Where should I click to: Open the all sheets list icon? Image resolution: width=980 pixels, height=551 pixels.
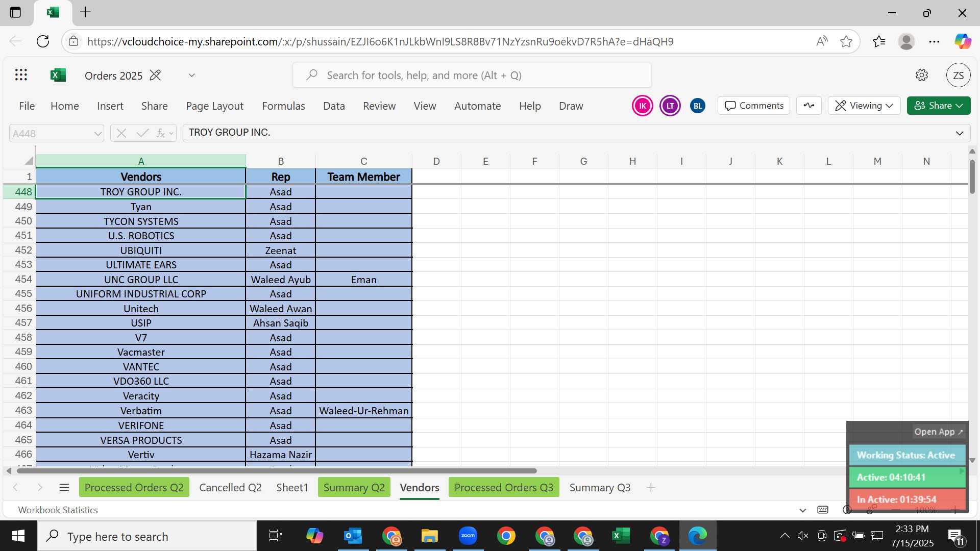click(64, 487)
